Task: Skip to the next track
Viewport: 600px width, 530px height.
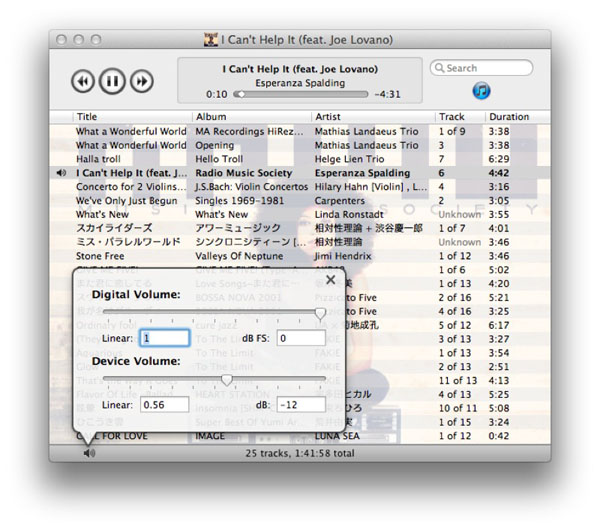Action: pyautogui.click(x=142, y=81)
